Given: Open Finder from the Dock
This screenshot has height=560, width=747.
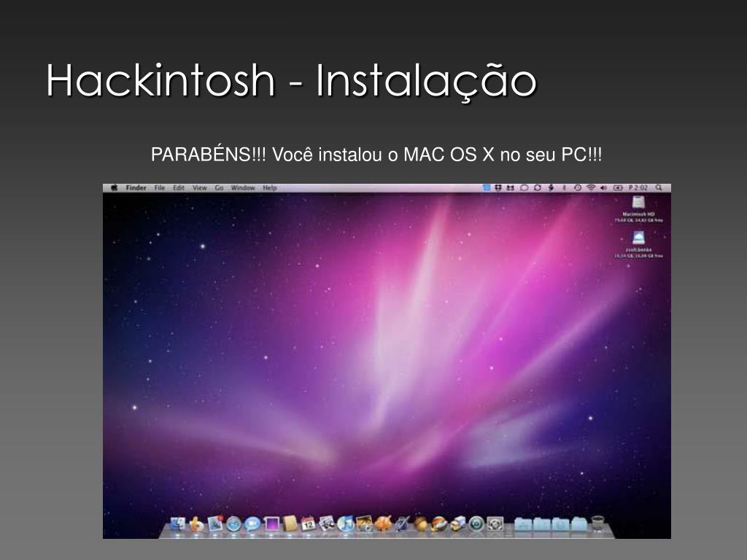Looking at the screenshot, I should [177, 524].
